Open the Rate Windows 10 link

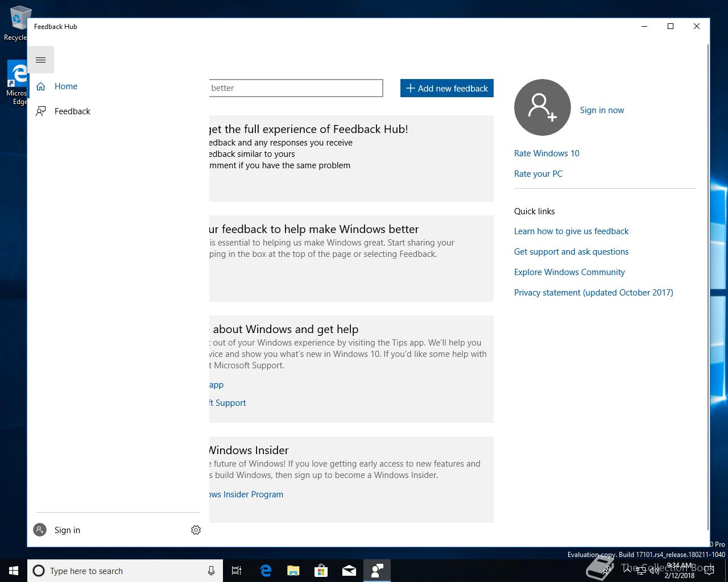tap(547, 153)
